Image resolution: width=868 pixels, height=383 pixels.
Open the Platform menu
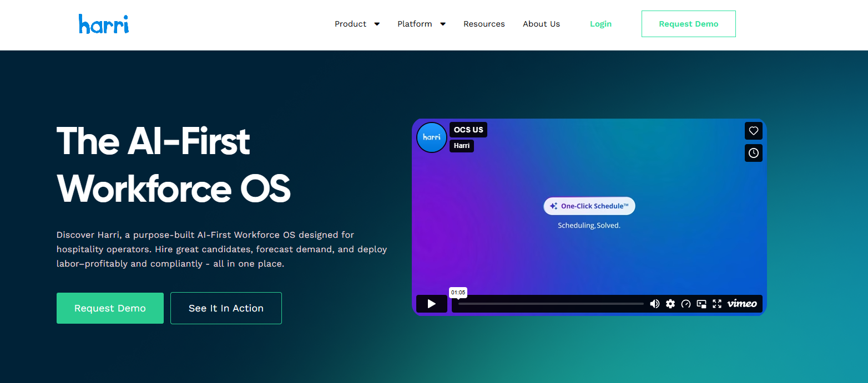[415, 24]
